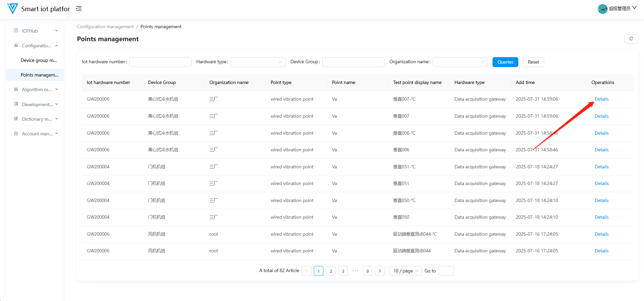This screenshot has width=644, height=301.
Task: Open Details for the 垂直007-℃ row
Action: [601, 99]
